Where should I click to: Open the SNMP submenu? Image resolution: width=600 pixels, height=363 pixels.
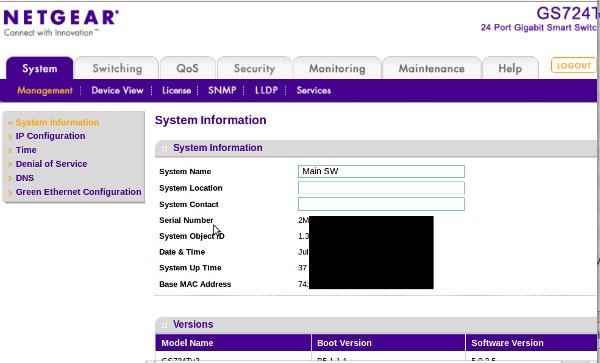pos(222,91)
